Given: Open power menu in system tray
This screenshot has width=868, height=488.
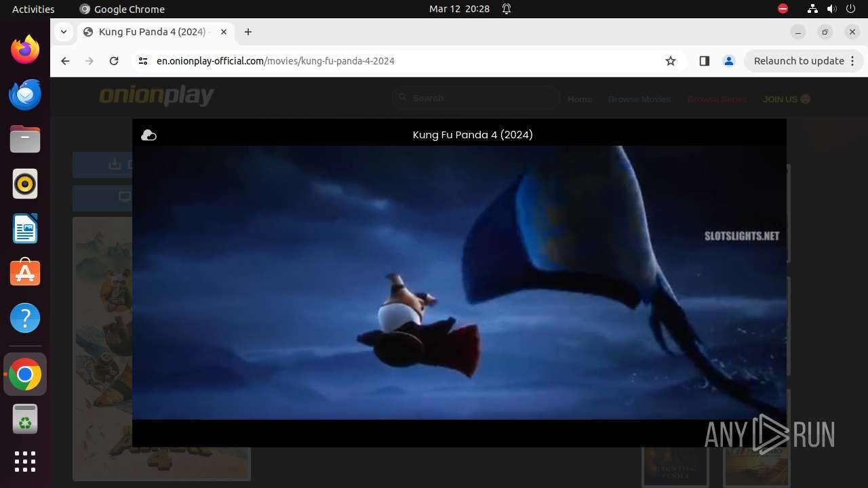Looking at the screenshot, I should [x=850, y=9].
